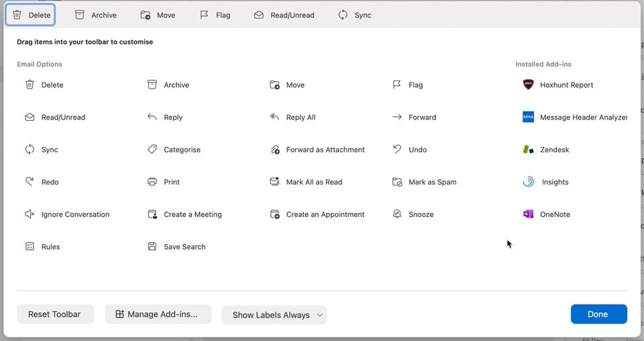
Task: Click the Undo icon
Action: click(x=396, y=149)
